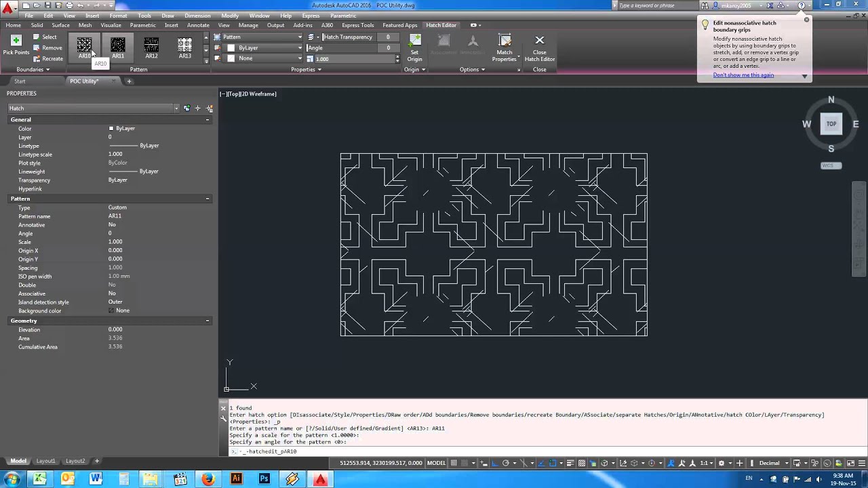This screenshot has width=868, height=488.
Task: Open the Decimal units dropdown
Action: point(772,464)
